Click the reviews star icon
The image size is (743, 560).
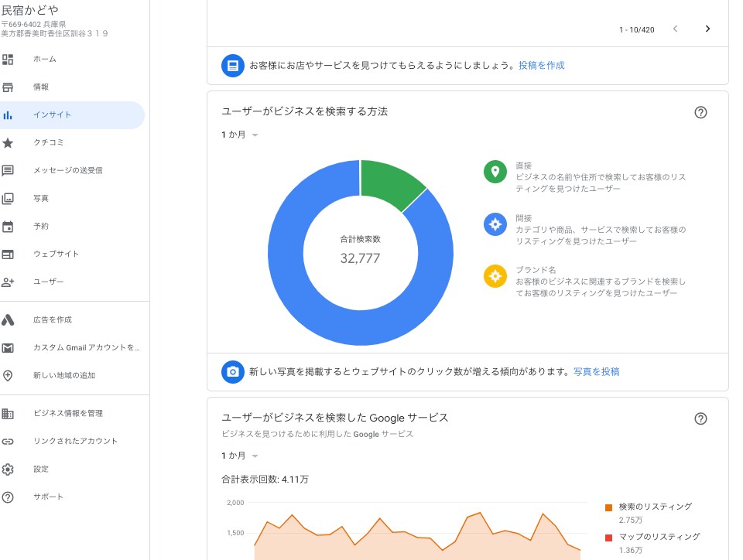coord(8,142)
